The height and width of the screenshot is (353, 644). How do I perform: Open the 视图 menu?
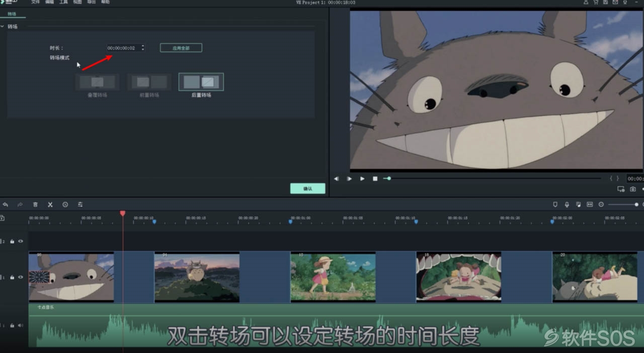77,3
